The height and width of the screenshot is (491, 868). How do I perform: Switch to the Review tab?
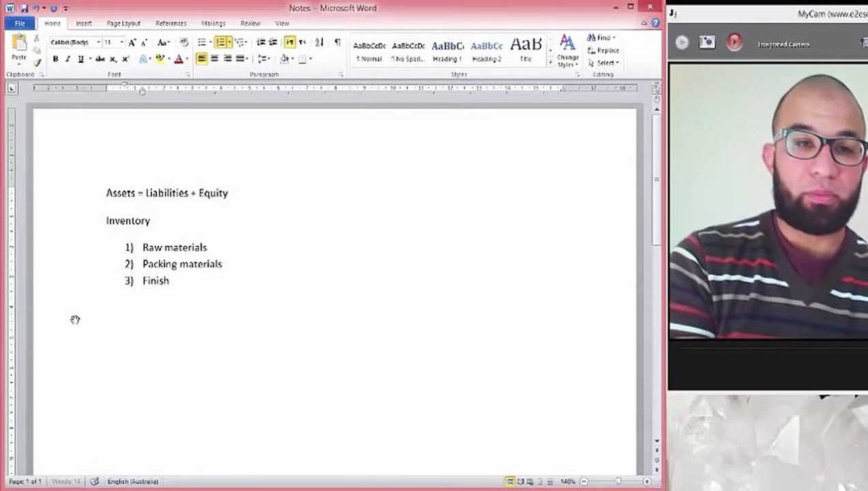point(250,23)
